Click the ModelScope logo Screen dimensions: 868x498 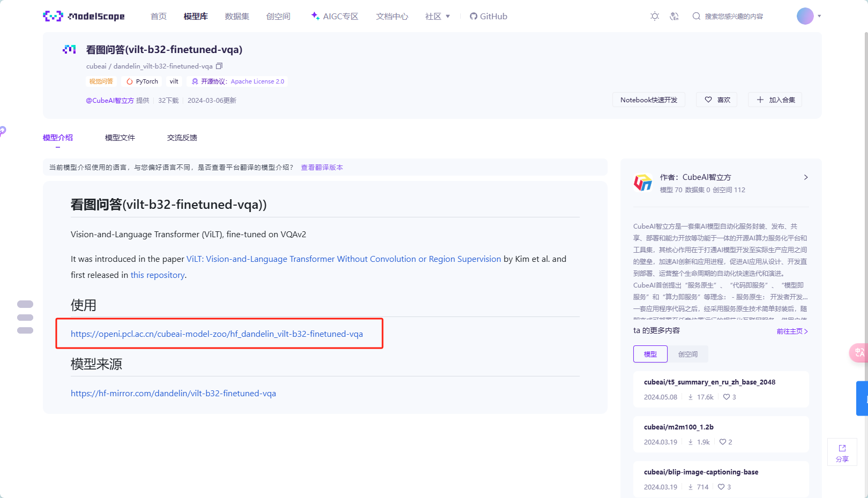[84, 16]
